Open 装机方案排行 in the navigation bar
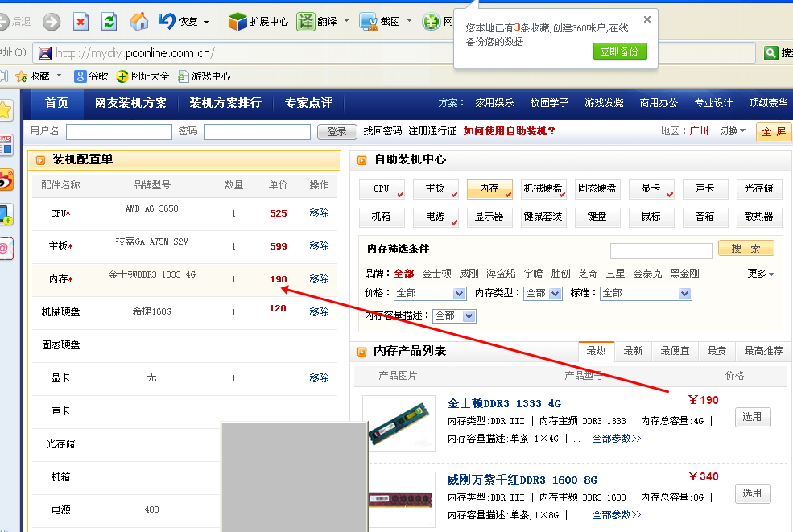The height and width of the screenshot is (532, 793). pos(225,103)
